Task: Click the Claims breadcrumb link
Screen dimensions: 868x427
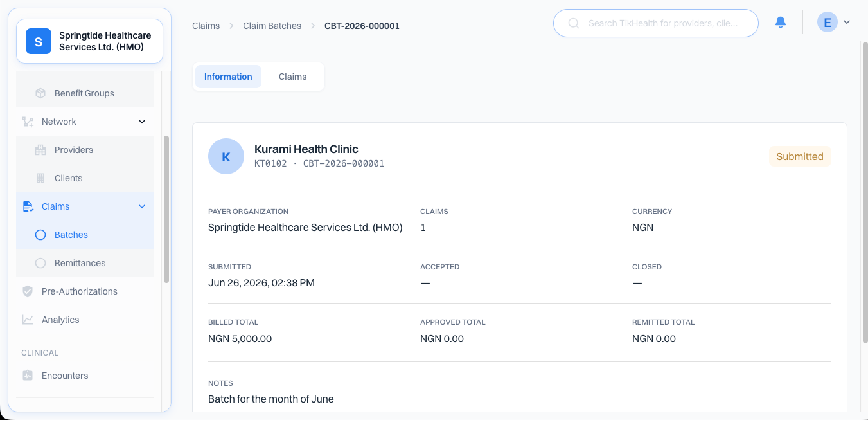Action: click(206, 26)
